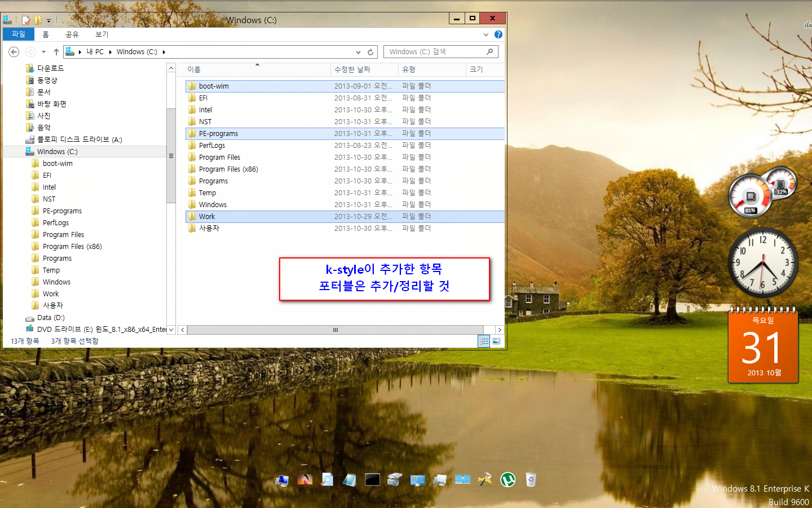Image resolution: width=812 pixels, height=508 pixels.
Task: Open the control panel icon in the dock
Action: 417,480
